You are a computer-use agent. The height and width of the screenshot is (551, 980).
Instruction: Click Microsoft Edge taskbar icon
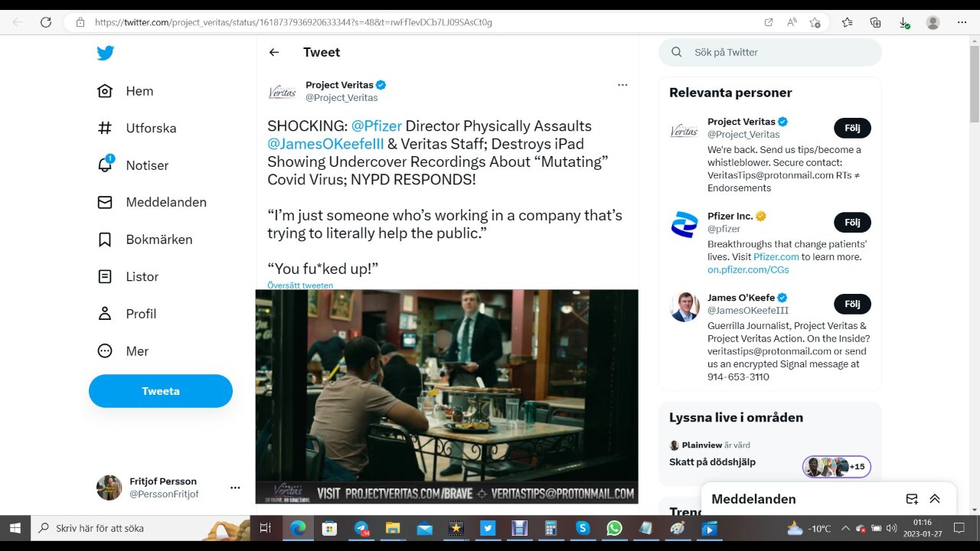pyautogui.click(x=298, y=528)
